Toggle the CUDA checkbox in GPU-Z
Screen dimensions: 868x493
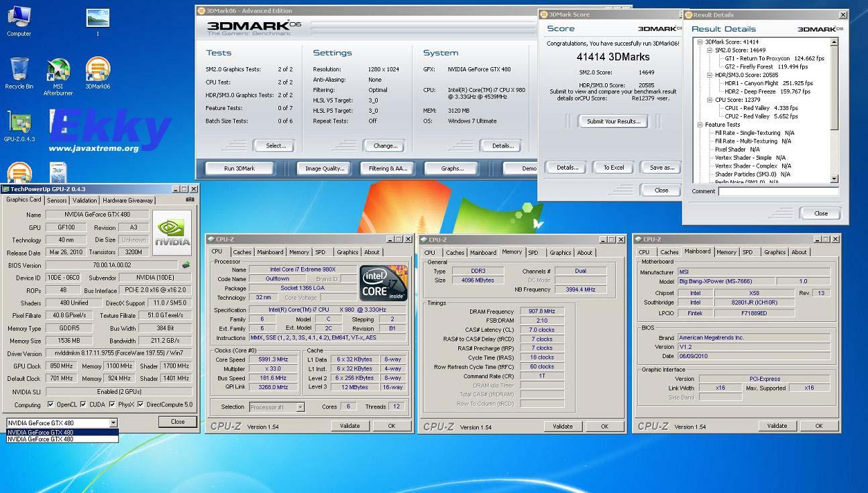coord(84,404)
